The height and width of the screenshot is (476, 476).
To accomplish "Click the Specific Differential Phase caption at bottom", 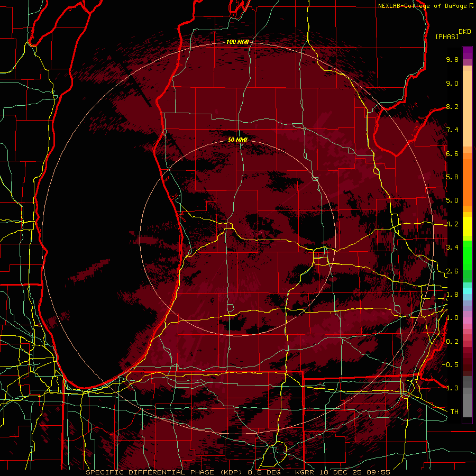I will (x=237, y=472).
